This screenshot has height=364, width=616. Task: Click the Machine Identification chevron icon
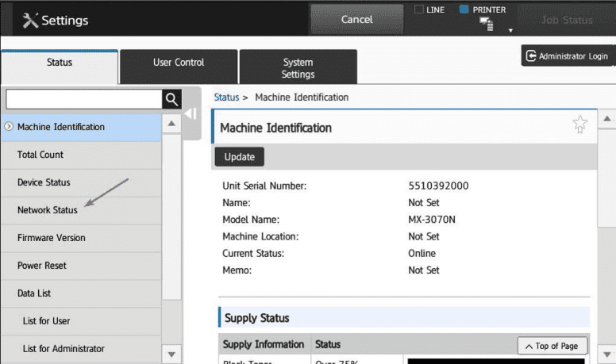coord(9,127)
